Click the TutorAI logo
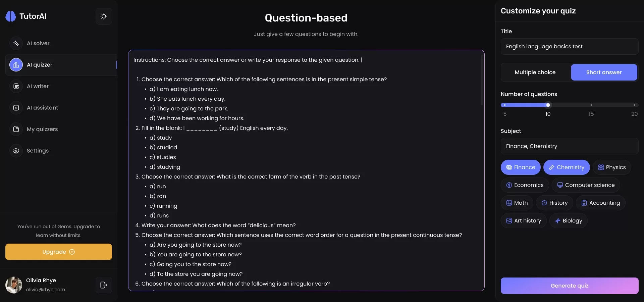The height and width of the screenshot is (302, 644). tap(26, 16)
